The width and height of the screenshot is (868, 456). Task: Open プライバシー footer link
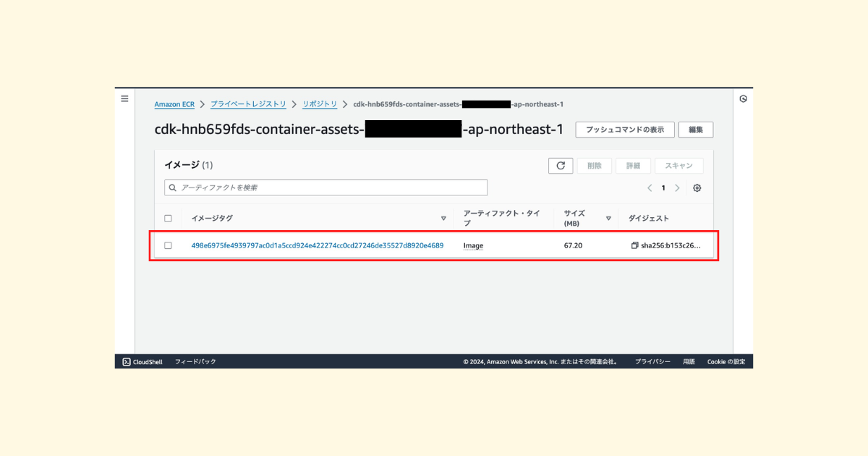tap(652, 362)
